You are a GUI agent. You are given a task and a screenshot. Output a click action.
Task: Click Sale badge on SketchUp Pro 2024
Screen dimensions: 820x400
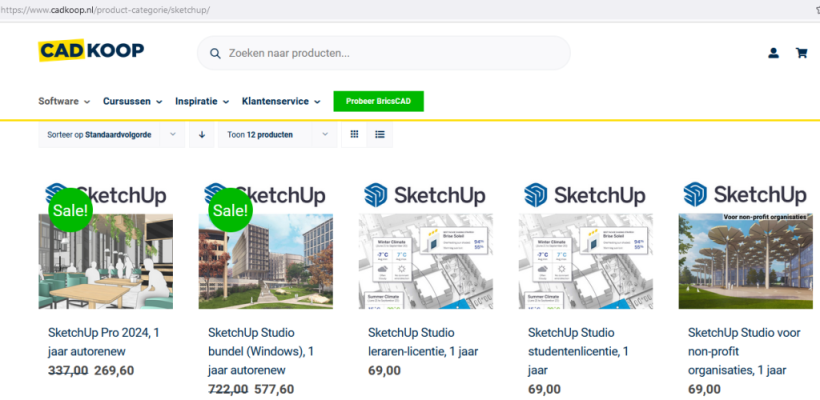[x=71, y=210]
